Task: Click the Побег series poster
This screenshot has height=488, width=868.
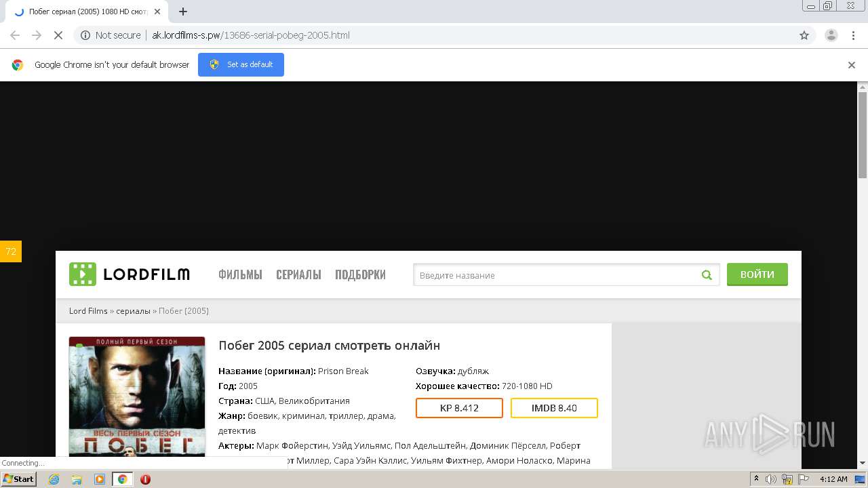Action: (137, 396)
